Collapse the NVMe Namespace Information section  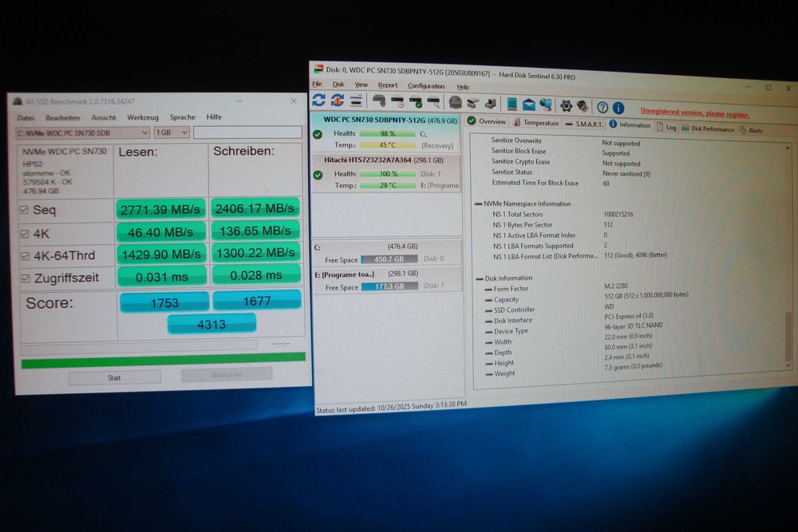point(478,203)
